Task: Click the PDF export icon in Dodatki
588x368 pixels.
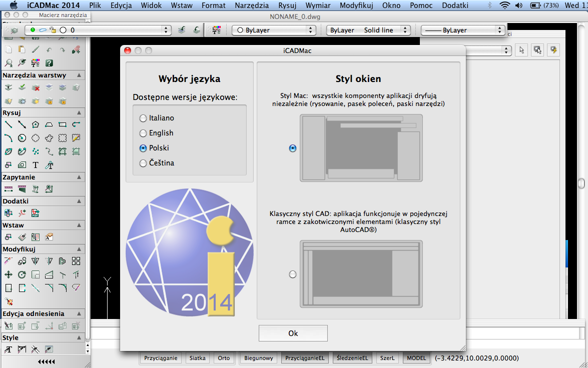Action: 36,213
